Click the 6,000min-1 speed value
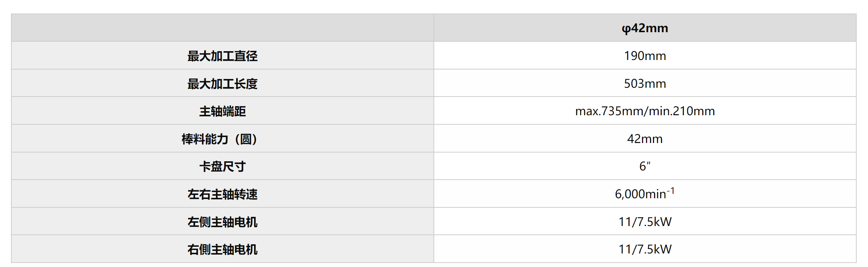This screenshot has width=868, height=267. pyautogui.click(x=641, y=194)
